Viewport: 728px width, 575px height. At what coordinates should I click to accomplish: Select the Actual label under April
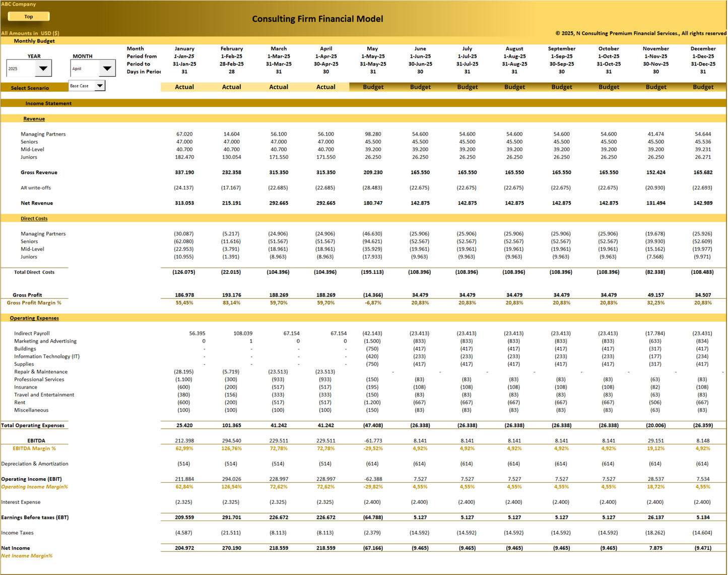point(325,87)
